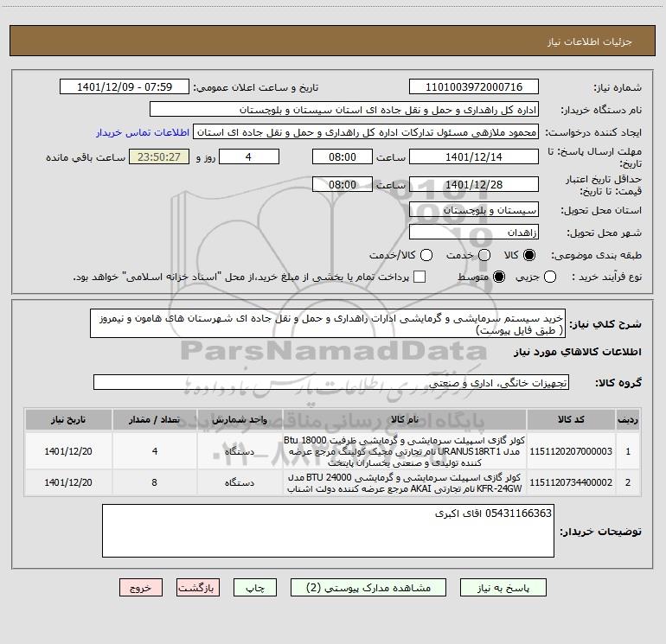Screen dimensions: 666x644
Task: Choose the متوسط purchase type radio
Action: click(499, 277)
